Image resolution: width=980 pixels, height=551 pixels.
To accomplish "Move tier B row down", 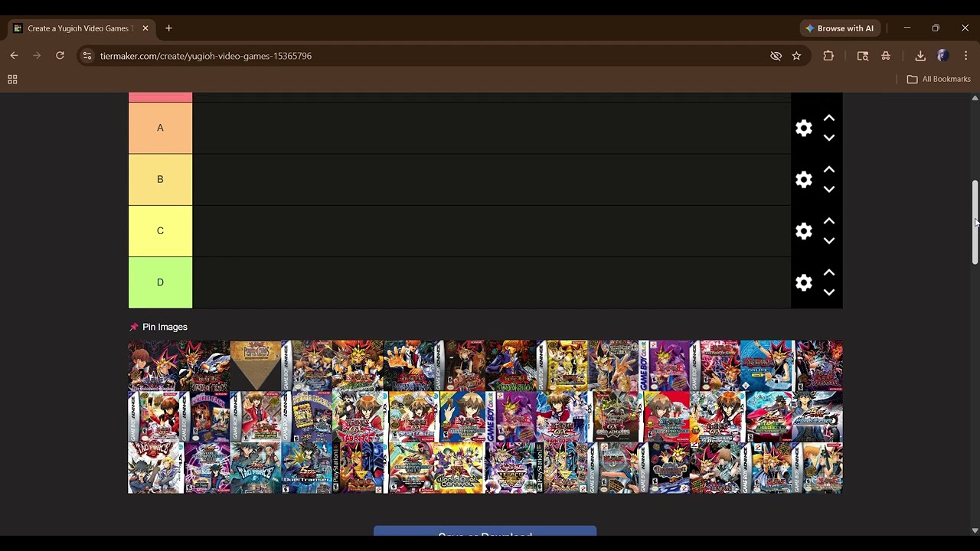I will click(829, 189).
